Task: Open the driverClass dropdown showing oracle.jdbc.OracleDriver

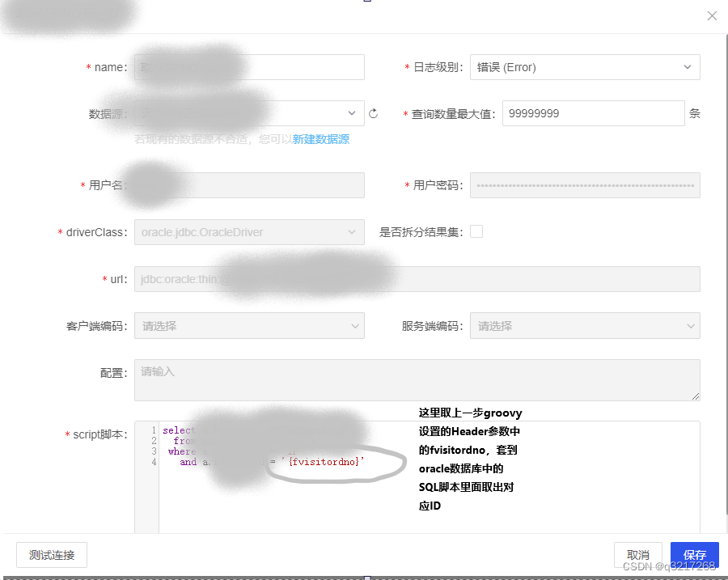Action: (x=248, y=232)
